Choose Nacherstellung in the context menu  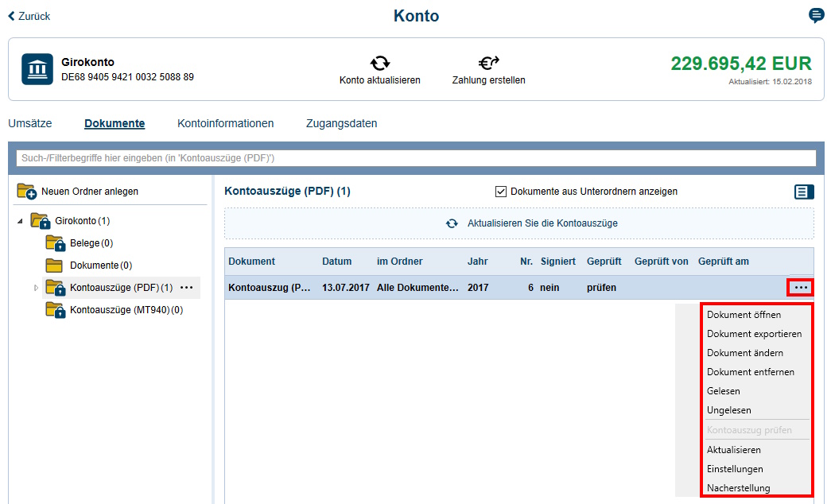(x=737, y=487)
